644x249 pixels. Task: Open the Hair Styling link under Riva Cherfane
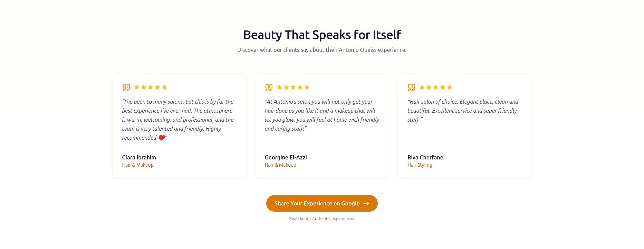420,165
